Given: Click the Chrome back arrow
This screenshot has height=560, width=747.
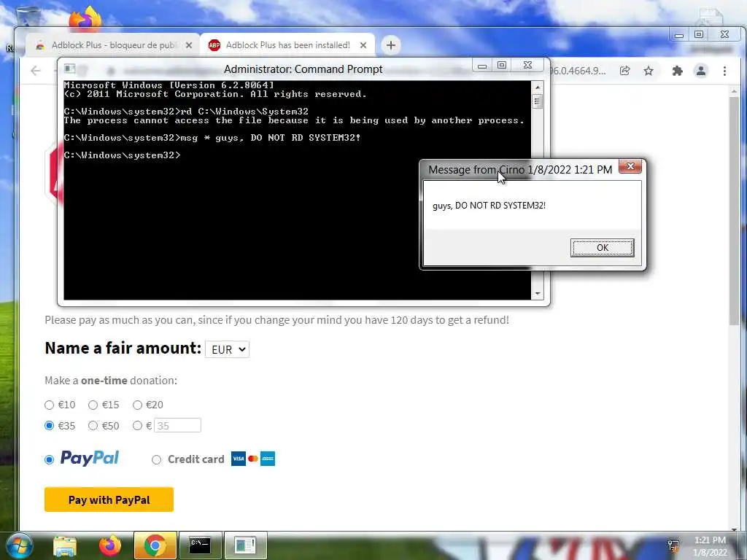Looking at the screenshot, I should pos(36,71).
